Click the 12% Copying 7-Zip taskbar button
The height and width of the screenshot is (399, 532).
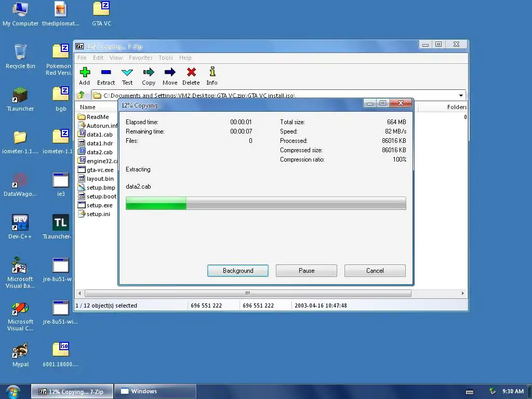point(72,391)
